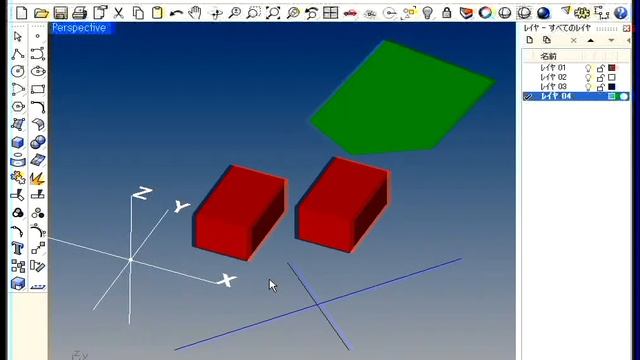Select レイヤ 02 in the layer list
640x360 pixels.
(553, 77)
